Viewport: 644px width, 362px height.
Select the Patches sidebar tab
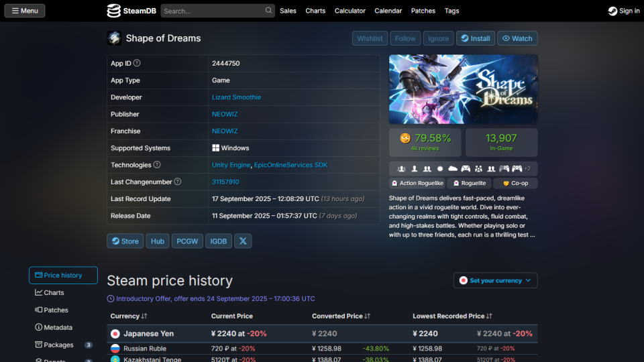[63, 310]
